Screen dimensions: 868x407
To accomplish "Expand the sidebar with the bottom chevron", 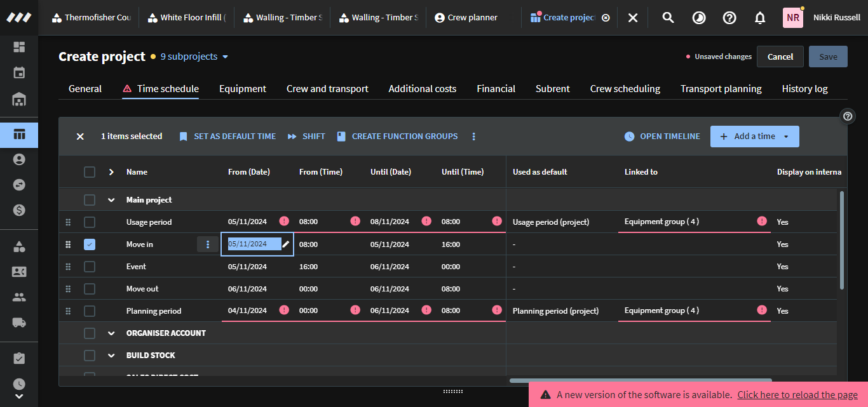I will 19,397.
